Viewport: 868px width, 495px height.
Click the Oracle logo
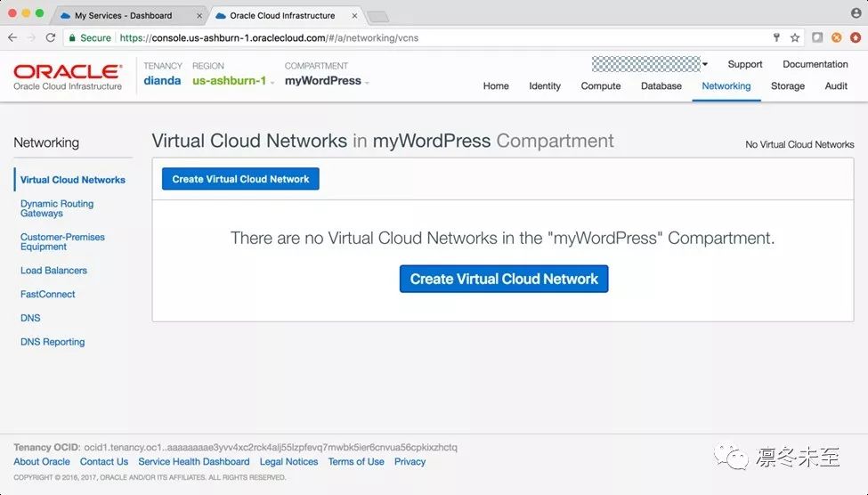pyautogui.click(x=68, y=77)
